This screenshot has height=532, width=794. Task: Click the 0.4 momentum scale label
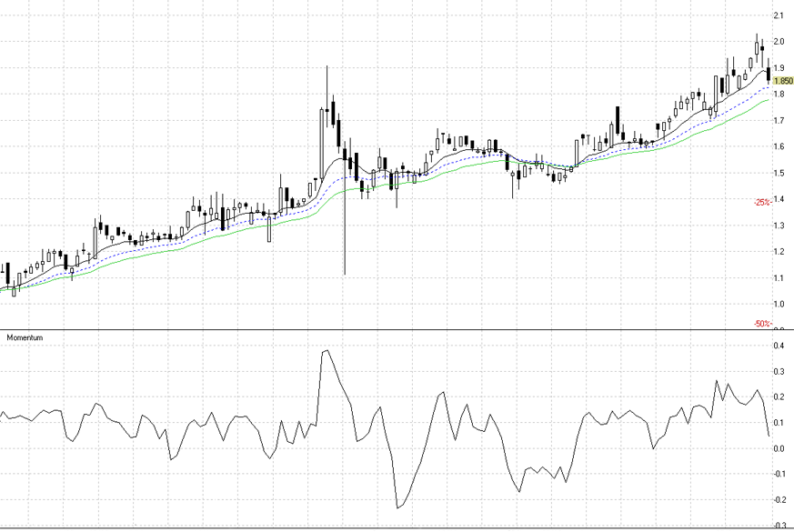[779, 346]
